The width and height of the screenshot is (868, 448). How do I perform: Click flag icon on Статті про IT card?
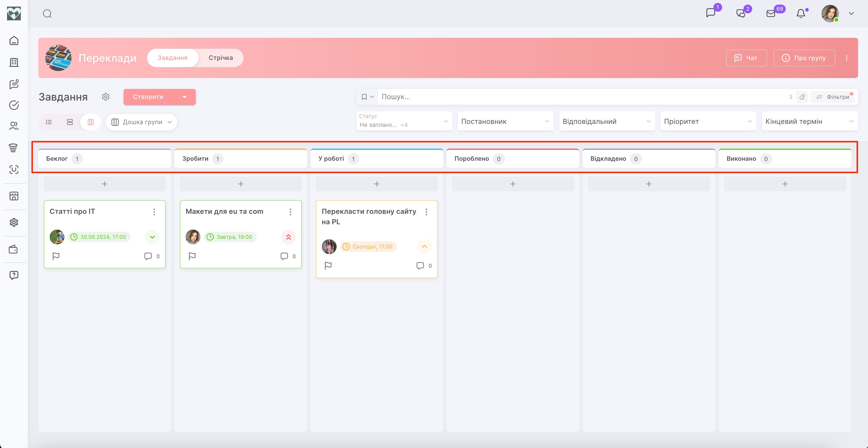point(56,256)
